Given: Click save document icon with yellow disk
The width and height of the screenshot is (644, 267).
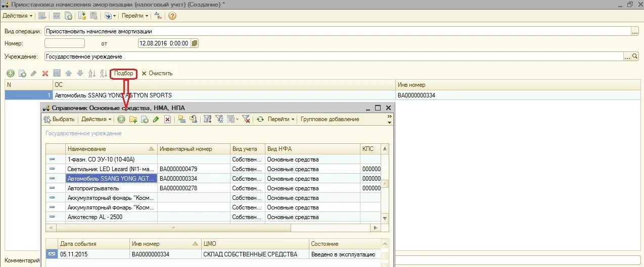Looking at the screenshot, I should [82, 16].
